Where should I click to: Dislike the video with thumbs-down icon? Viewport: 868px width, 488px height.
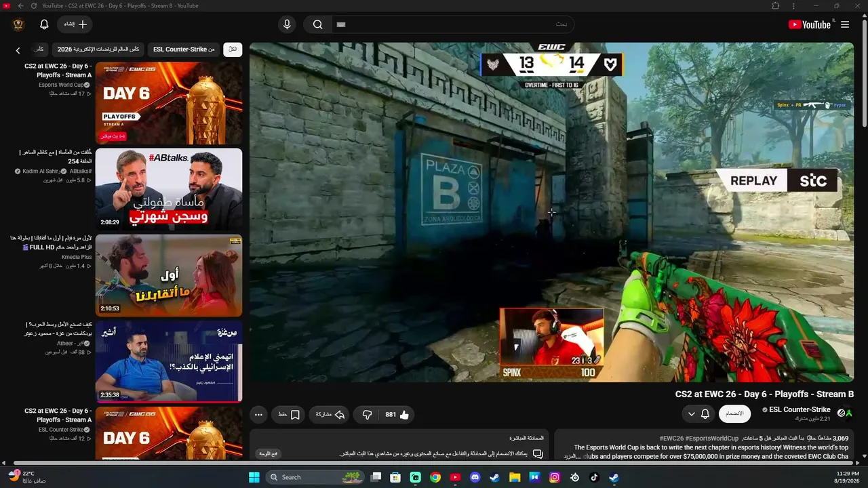pyautogui.click(x=367, y=415)
